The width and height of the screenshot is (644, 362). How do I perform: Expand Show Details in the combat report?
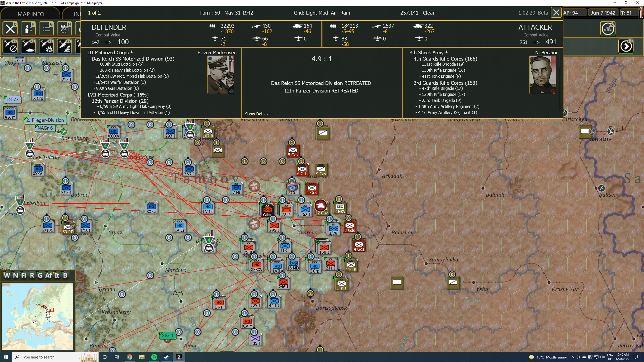(x=257, y=114)
